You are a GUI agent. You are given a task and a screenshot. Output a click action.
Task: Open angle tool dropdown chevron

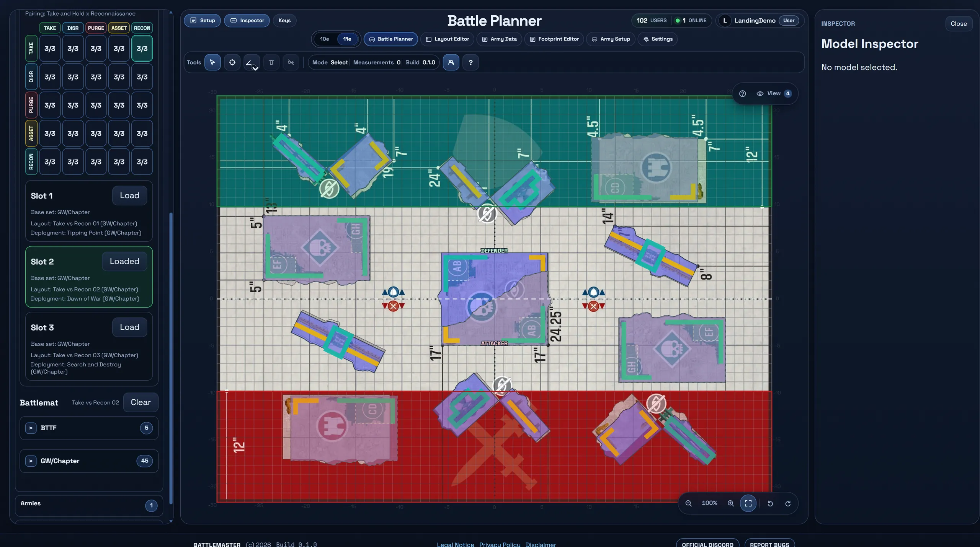pyautogui.click(x=255, y=68)
